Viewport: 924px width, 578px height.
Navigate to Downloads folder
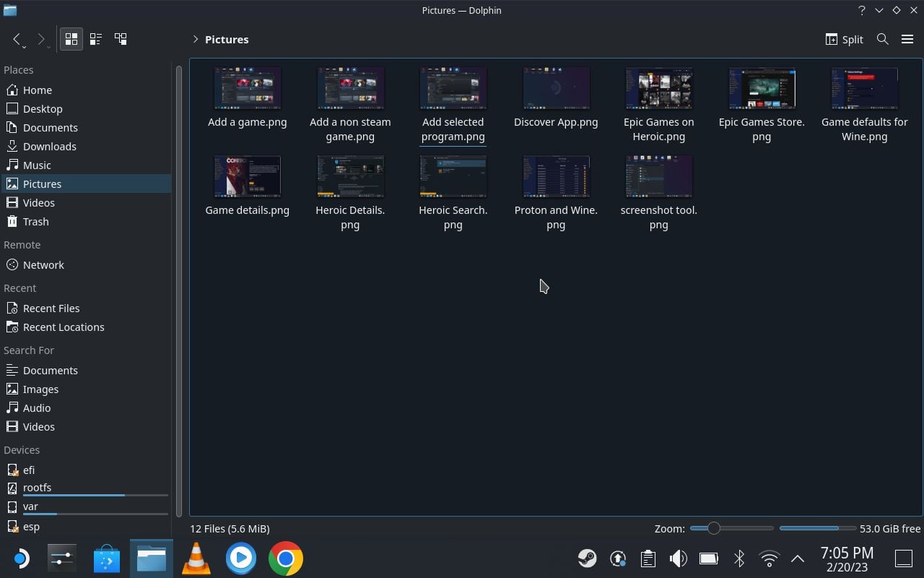coord(86,147)
